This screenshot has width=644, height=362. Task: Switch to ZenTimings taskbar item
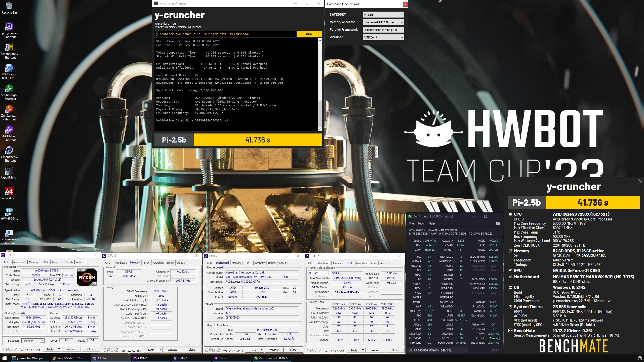(272, 358)
